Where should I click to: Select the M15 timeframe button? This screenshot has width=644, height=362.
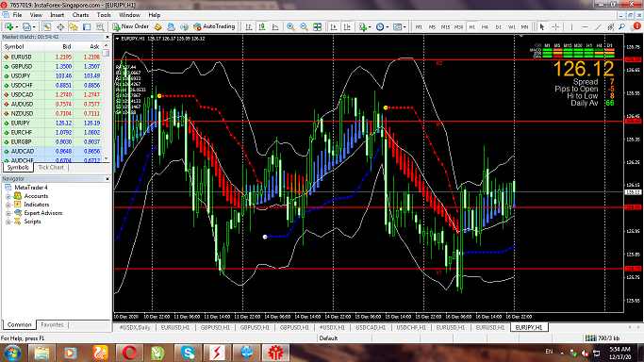pos(445,26)
